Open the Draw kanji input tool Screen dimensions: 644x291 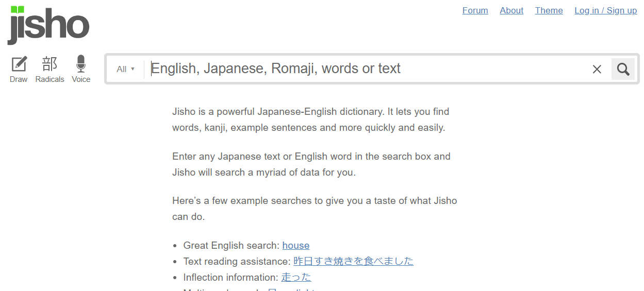[19, 70]
